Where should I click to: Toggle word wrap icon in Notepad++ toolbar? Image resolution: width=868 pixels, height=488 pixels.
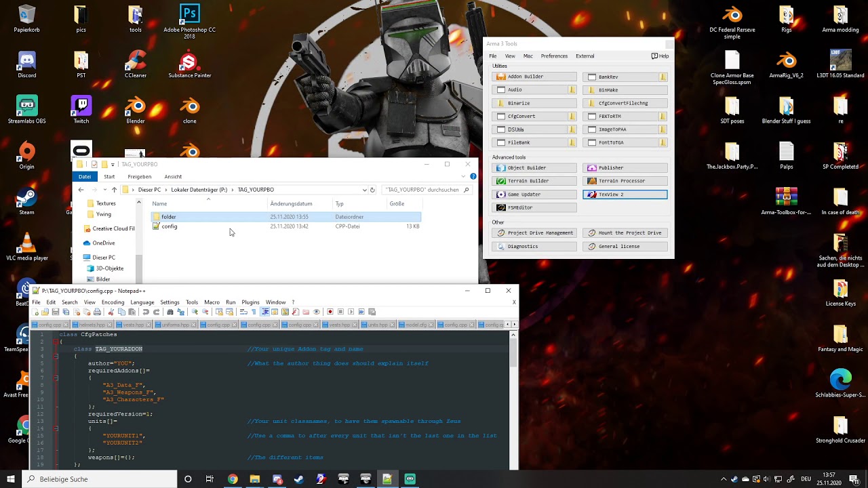pyautogui.click(x=243, y=312)
